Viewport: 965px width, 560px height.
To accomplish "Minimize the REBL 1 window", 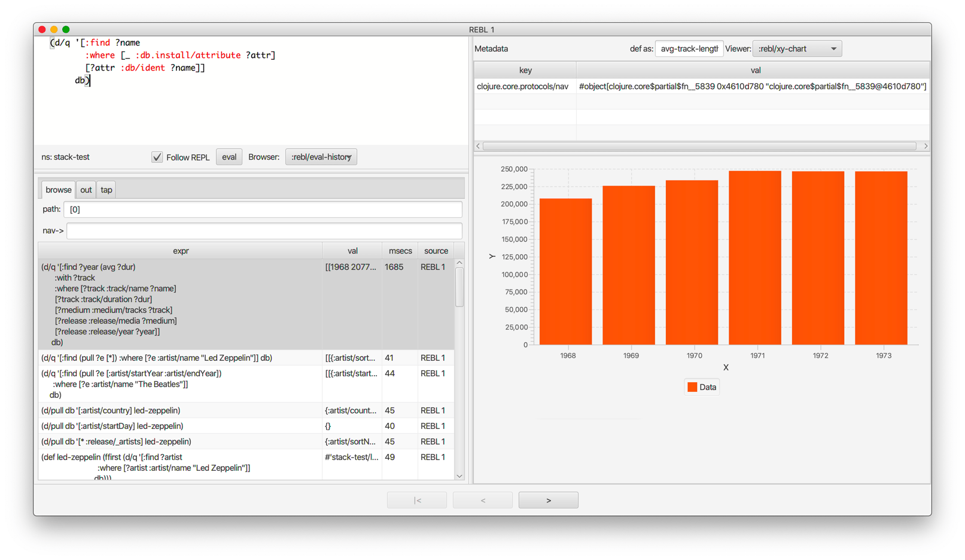I will 54,29.
